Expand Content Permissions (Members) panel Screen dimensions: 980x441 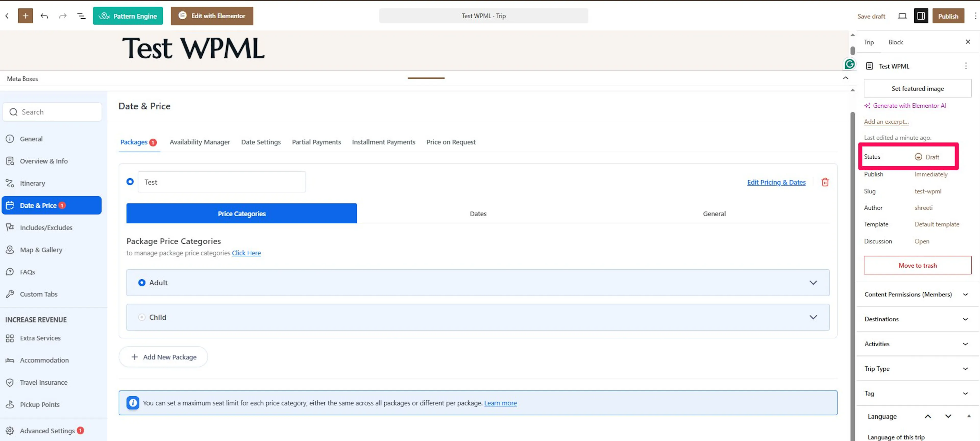click(x=917, y=294)
